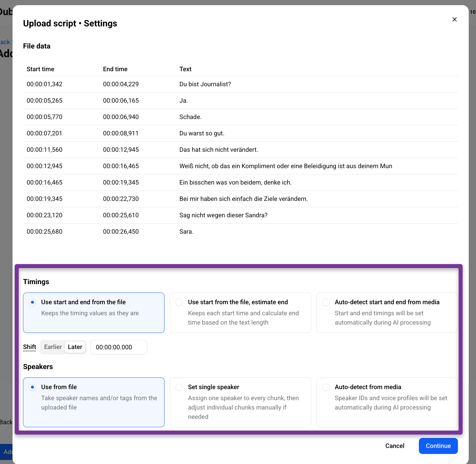
Task: Click the Cancel button
Action: click(395, 446)
